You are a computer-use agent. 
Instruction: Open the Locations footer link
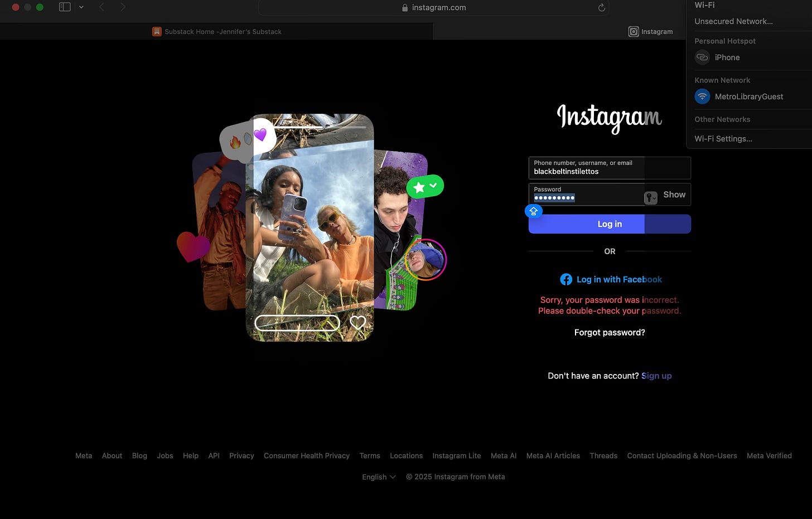point(406,455)
